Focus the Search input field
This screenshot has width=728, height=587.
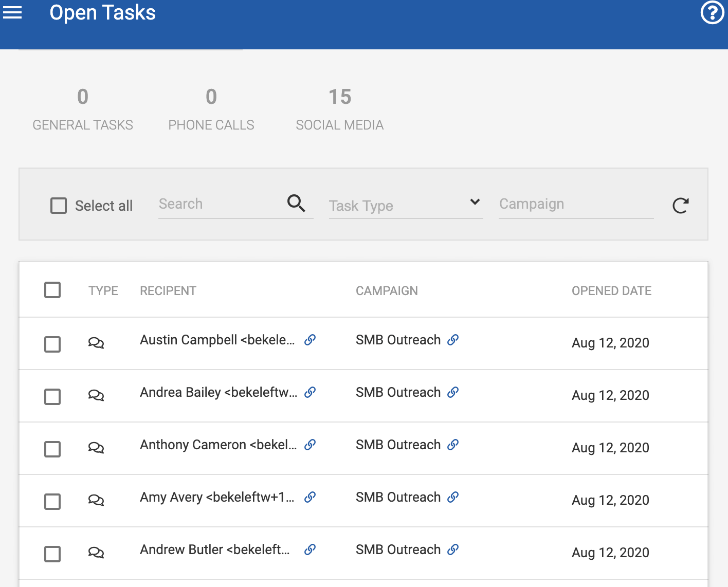click(221, 204)
